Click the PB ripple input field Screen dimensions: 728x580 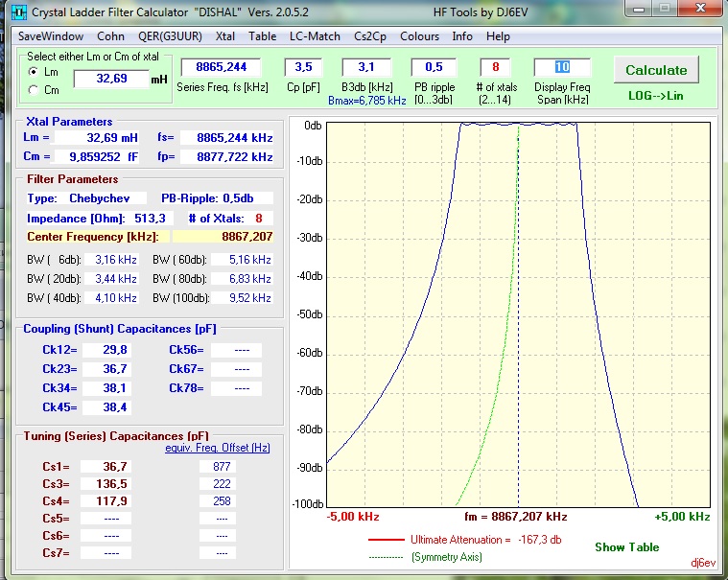click(x=434, y=67)
